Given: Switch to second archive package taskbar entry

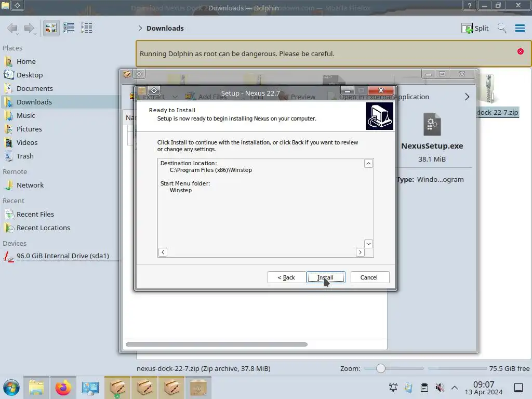Looking at the screenshot, I should pos(144,388).
